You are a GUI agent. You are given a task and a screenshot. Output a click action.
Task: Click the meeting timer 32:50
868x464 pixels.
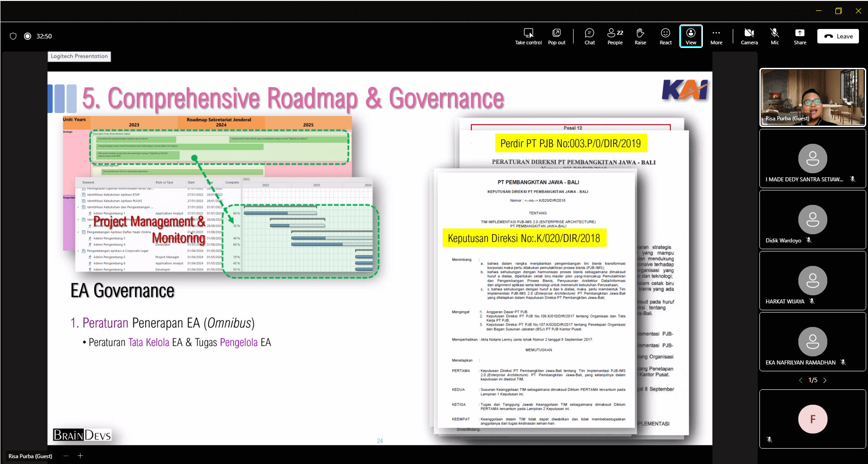[x=44, y=36]
